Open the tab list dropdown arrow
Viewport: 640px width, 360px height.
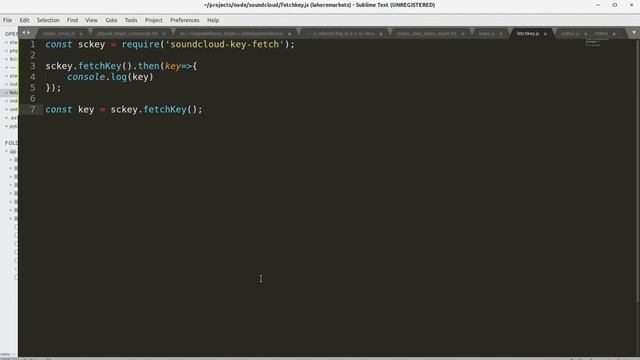pos(634,33)
